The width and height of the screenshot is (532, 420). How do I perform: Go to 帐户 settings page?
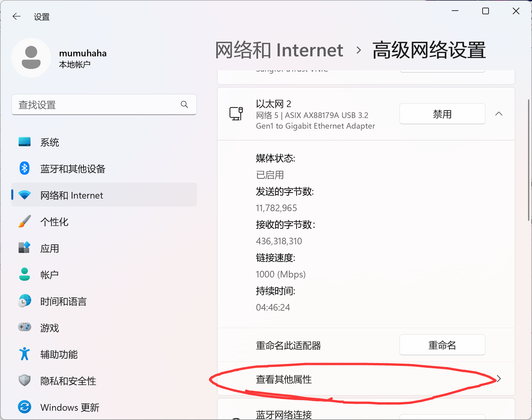click(50, 275)
